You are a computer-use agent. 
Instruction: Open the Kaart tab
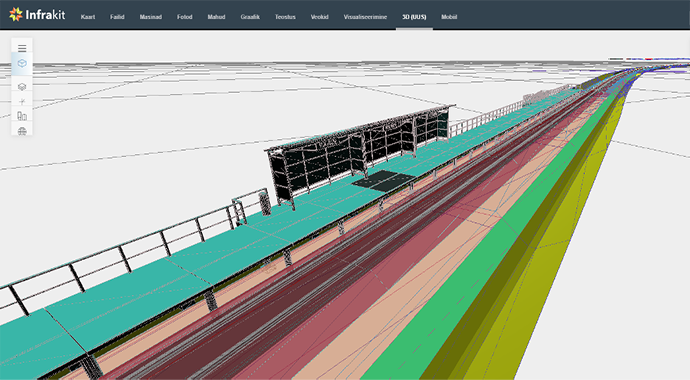click(88, 17)
